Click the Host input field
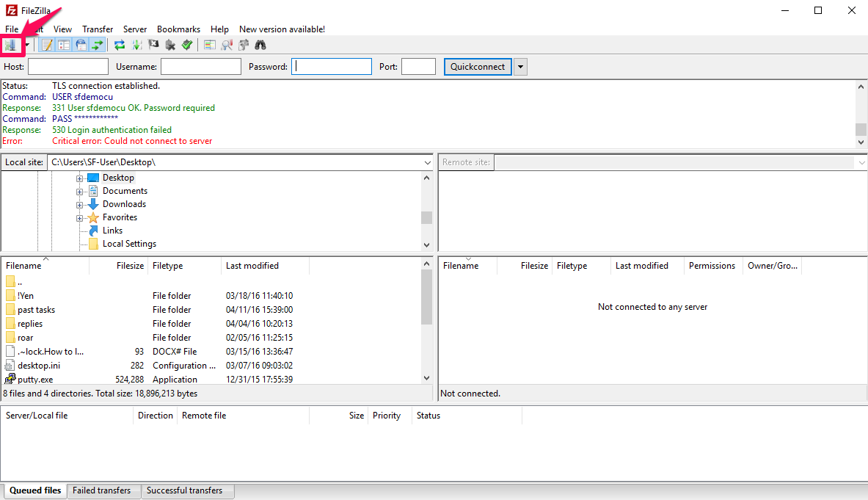This screenshot has width=868, height=500. (x=68, y=67)
